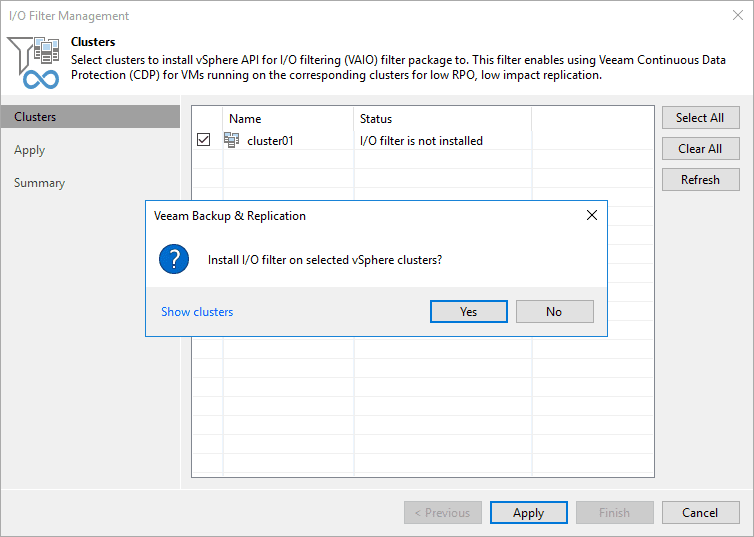Select the cluster01 row status text
754x537 pixels.
coord(421,141)
